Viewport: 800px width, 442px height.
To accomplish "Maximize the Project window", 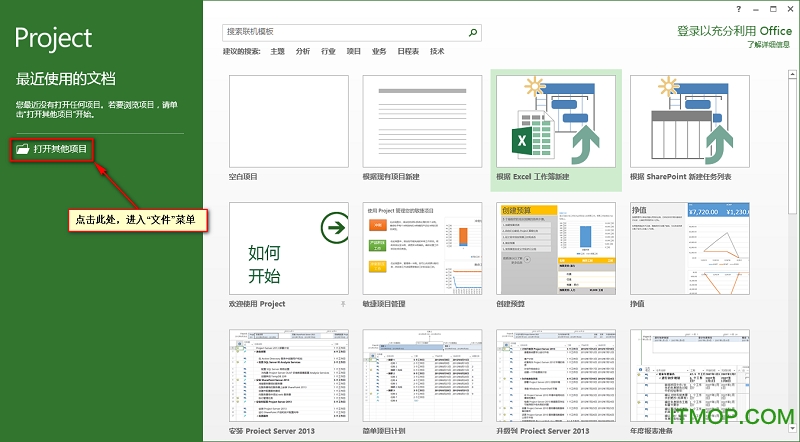I will [773, 9].
